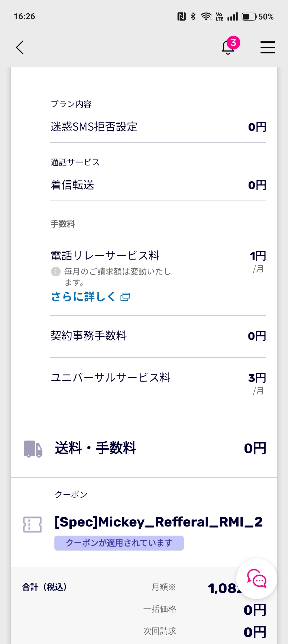Screen dimensions: 288x644
Task: Tap the 合計（税込） total label
Action: [44, 587]
